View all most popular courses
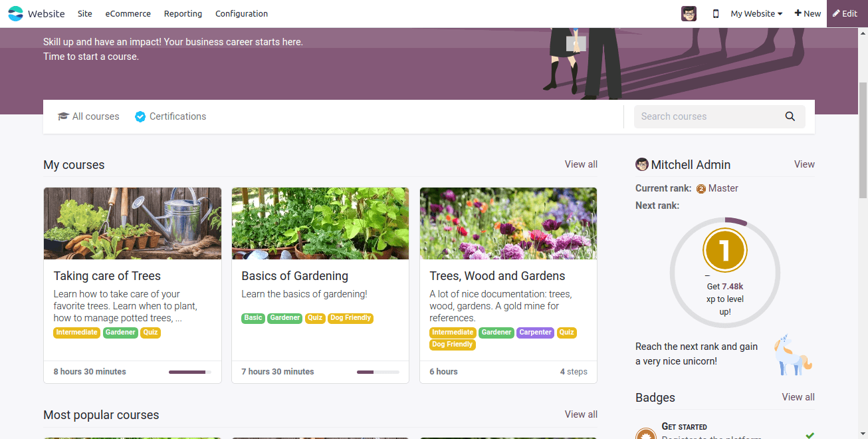 pos(581,414)
